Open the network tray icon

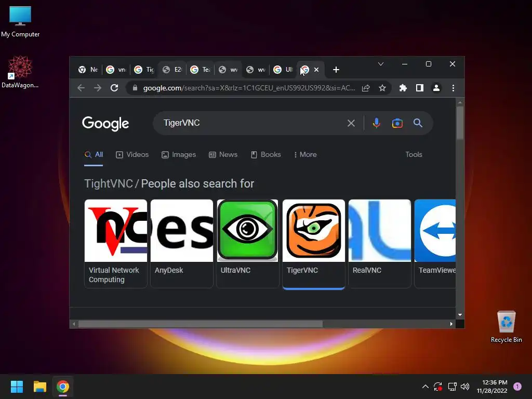pyautogui.click(x=452, y=387)
